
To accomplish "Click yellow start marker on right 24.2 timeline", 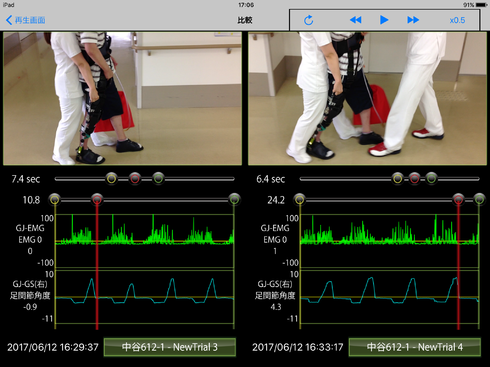I will [x=300, y=200].
